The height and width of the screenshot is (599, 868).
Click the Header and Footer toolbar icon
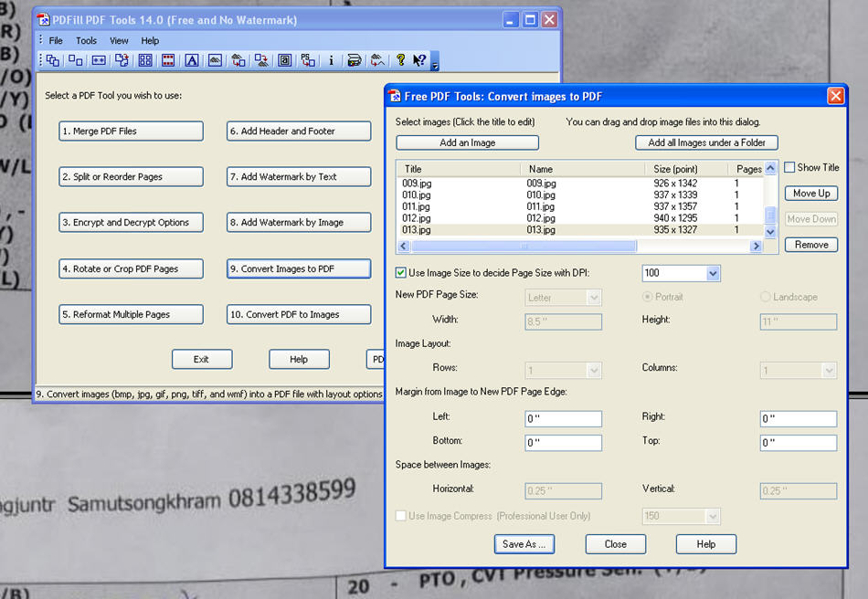(168, 60)
